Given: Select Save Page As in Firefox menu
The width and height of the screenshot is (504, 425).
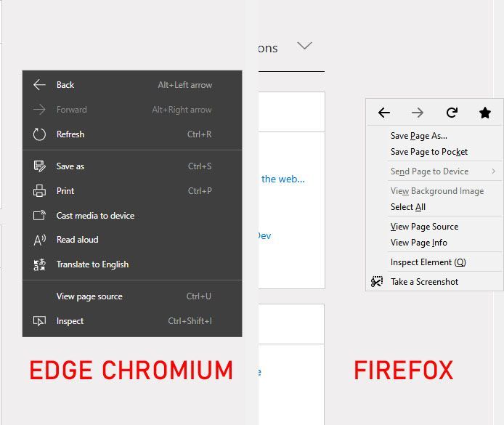Looking at the screenshot, I should coord(434,136).
